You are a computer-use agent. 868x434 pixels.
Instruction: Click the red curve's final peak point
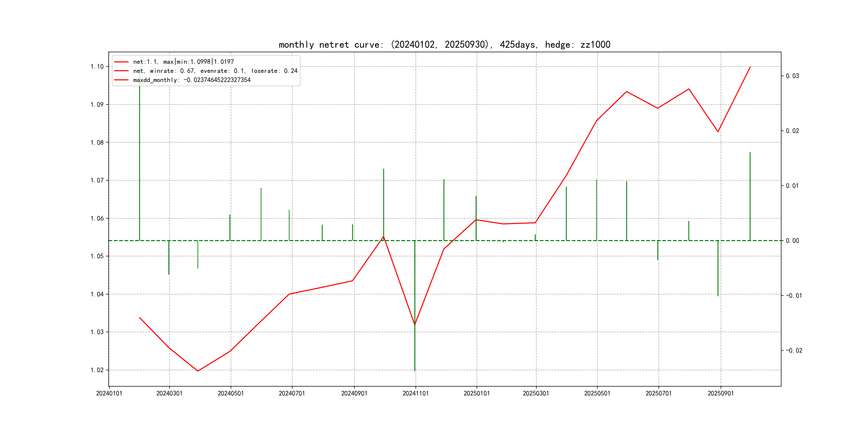[750, 67]
